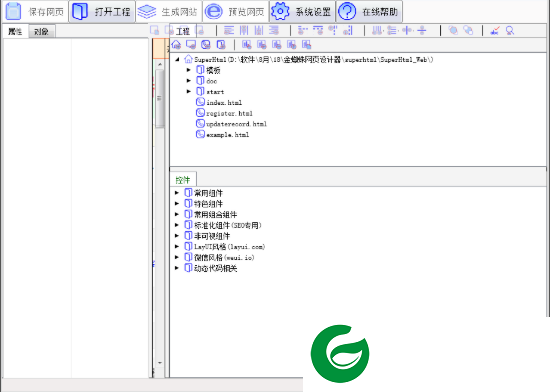The width and height of the screenshot is (553, 392).
Task: Switch to the 属性 tab
Action: [15, 31]
